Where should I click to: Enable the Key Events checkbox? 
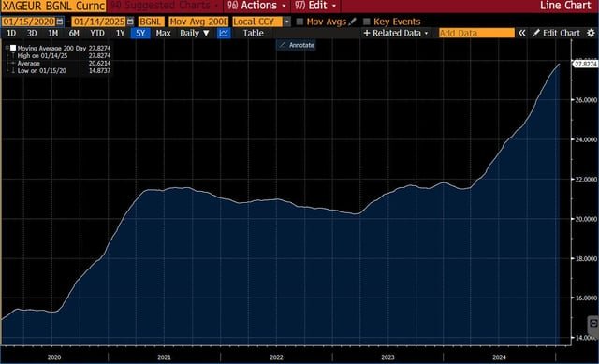point(367,22)
